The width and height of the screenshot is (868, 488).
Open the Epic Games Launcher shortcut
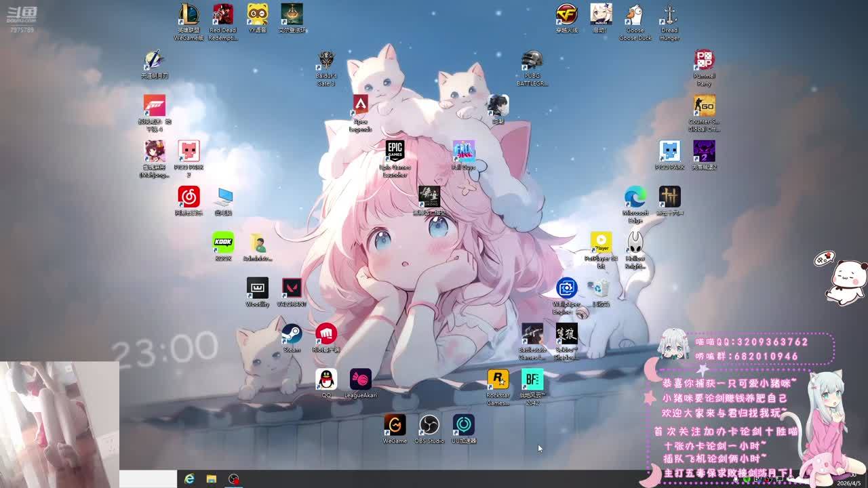coord(395,152)
